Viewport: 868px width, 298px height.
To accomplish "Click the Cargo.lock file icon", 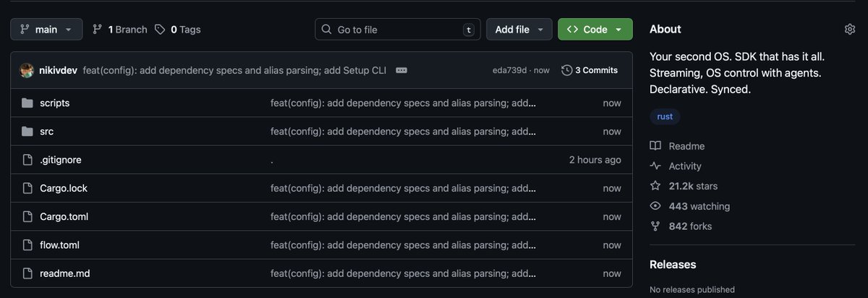I will click(27, 188).
